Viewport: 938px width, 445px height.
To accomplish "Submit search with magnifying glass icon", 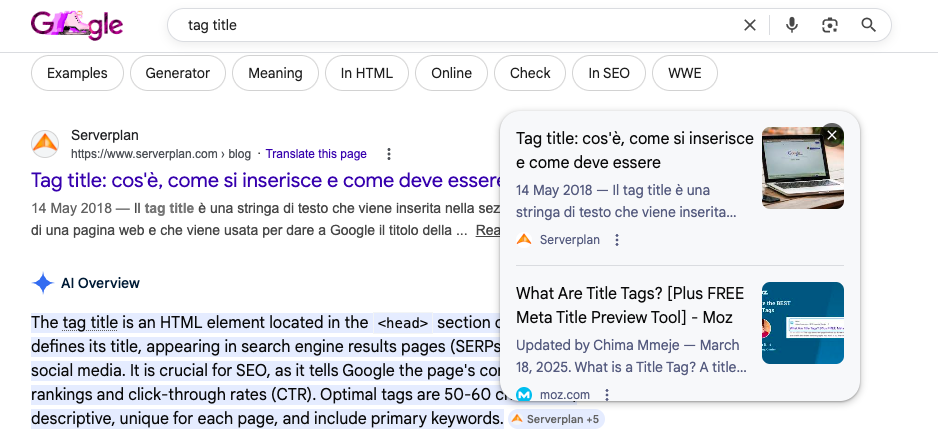I will click(868, 25).
